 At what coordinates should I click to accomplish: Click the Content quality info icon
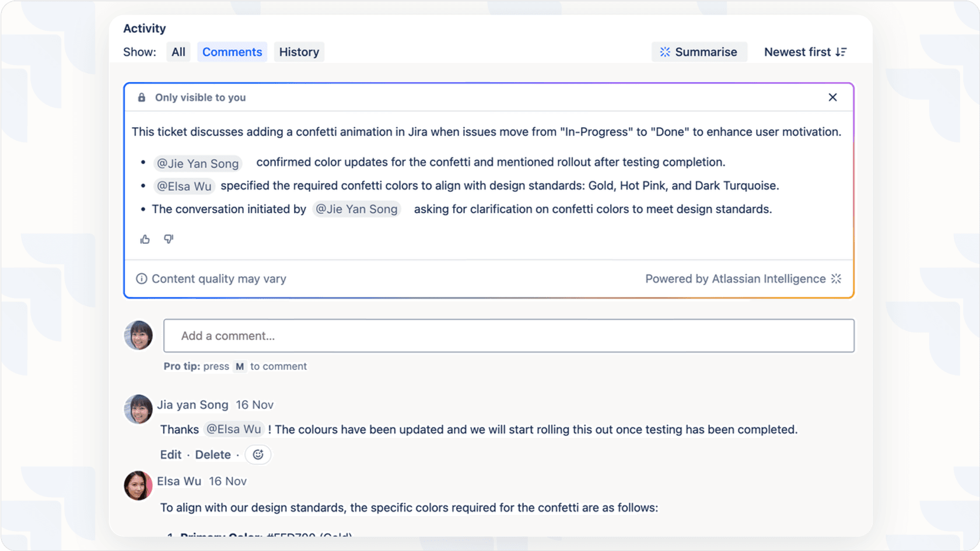142,279
